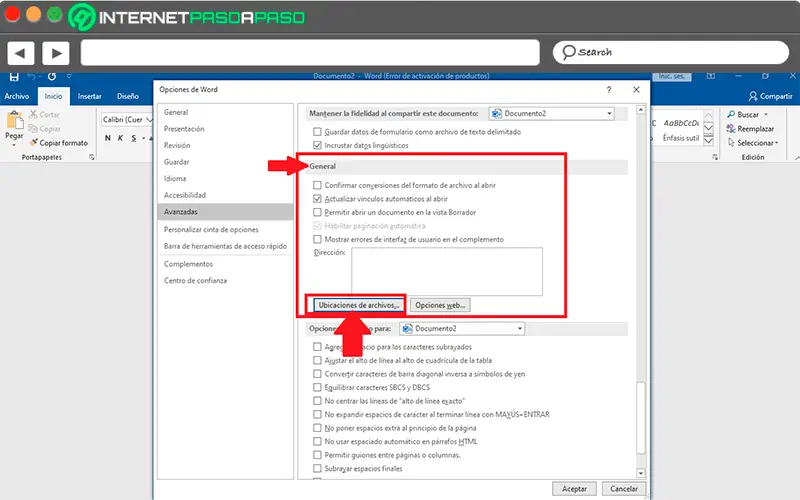
Task: Click the browser back arrow button
Action: tap(21, 53)
